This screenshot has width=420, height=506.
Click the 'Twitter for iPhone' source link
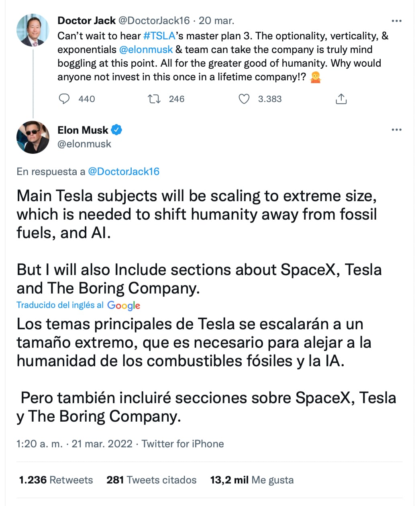pyautogui.click(x=183, y=444)
